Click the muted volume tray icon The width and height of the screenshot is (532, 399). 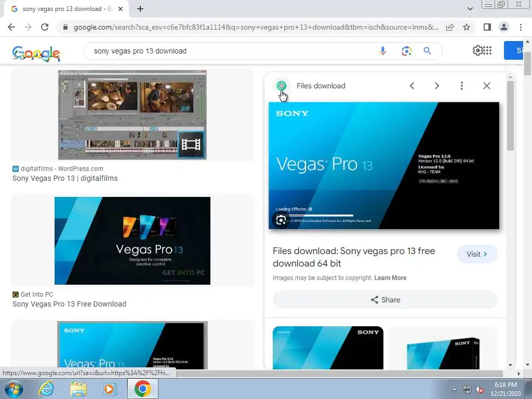(x=480, y=389)
